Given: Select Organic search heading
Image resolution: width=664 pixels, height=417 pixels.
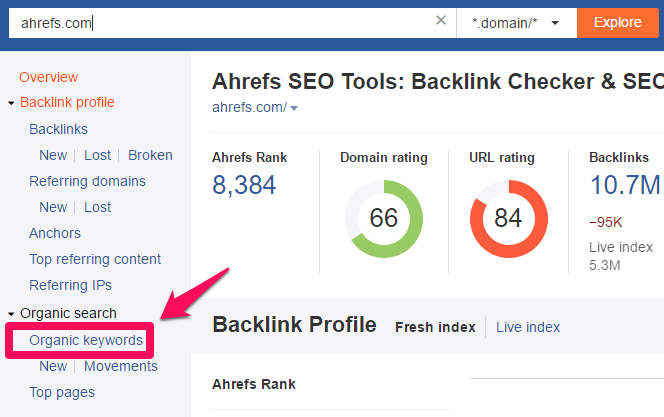Looking at the screenshot, I should 68,313.
